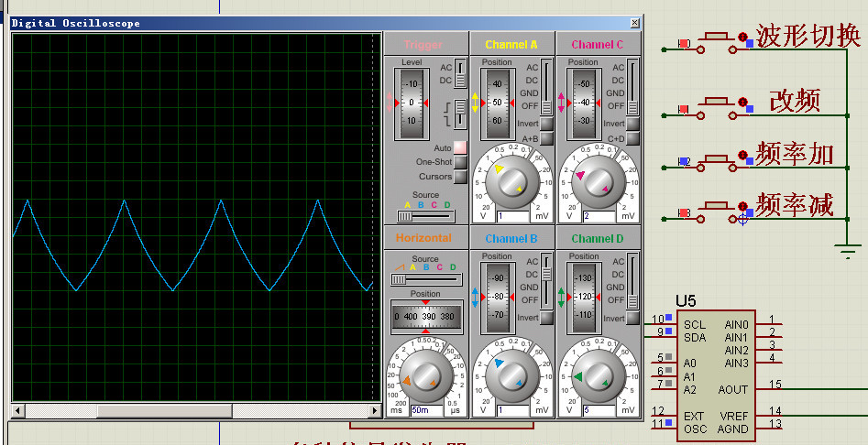
Task: Click the OSC pin 11 of U5
Action: 664,427
